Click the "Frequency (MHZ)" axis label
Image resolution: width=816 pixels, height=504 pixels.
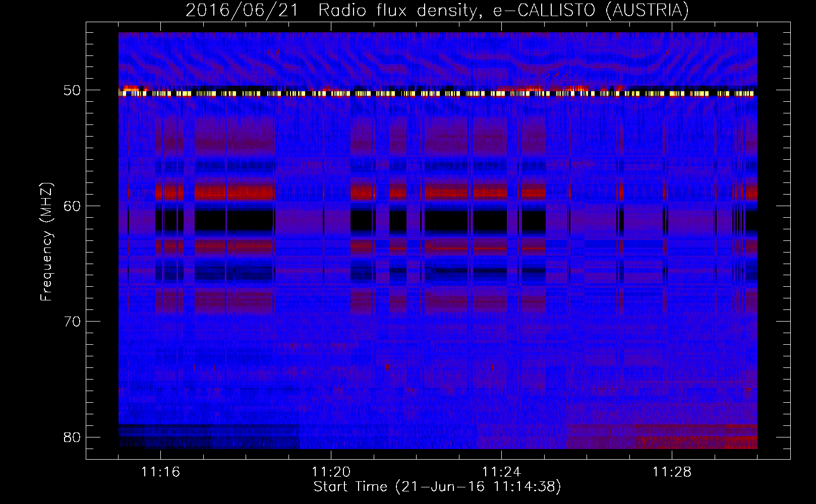[46, 242]
